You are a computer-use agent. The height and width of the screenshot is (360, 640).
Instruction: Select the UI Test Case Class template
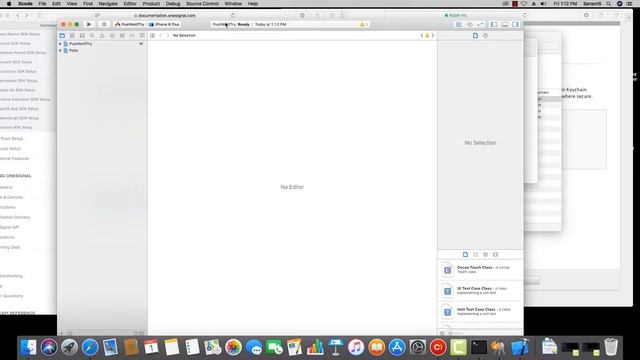[480, 291]
